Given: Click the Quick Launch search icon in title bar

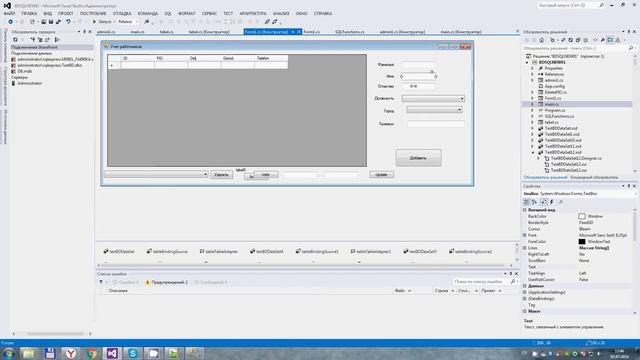Looking at the screenshot, I should point(601,5).
